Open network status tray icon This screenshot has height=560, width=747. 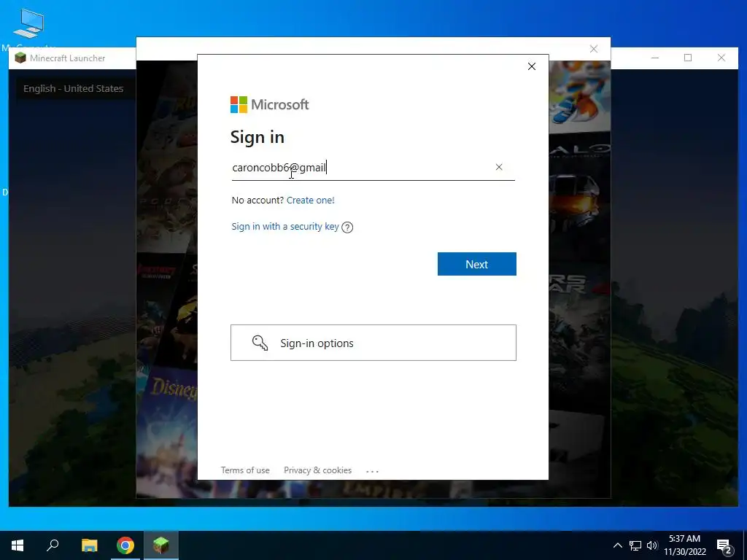(635, 545)
